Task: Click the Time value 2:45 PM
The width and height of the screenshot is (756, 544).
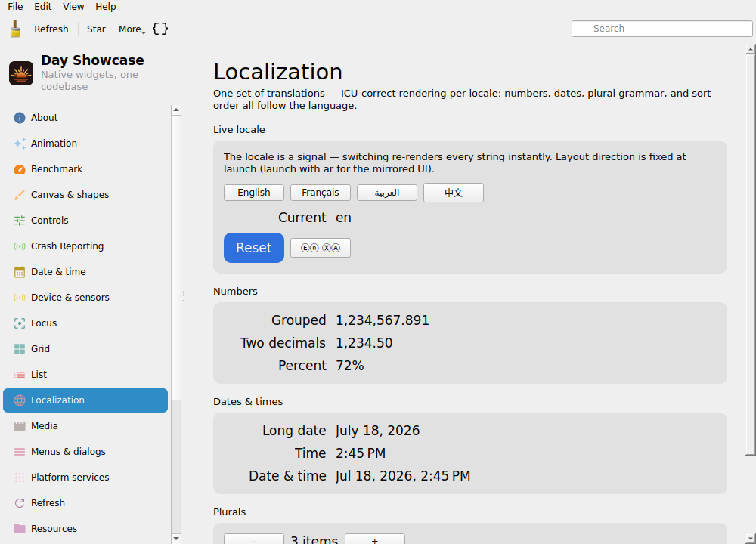Action: click(361, 453)
